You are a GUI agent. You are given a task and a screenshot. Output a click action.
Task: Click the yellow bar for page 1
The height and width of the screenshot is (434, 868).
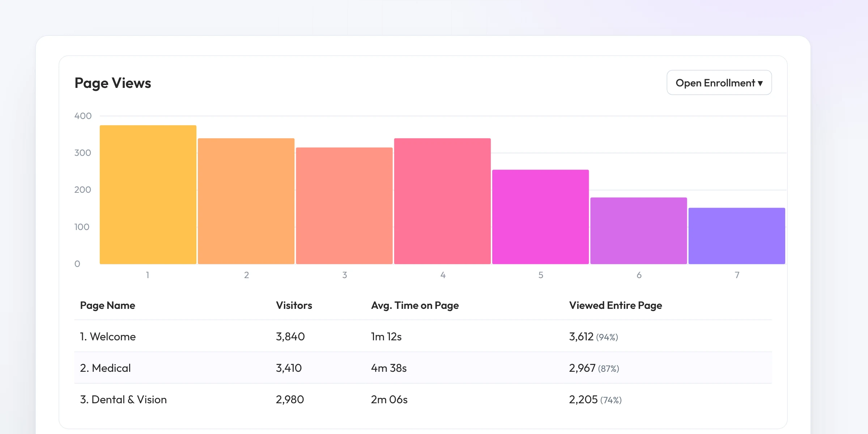[148, 195]
